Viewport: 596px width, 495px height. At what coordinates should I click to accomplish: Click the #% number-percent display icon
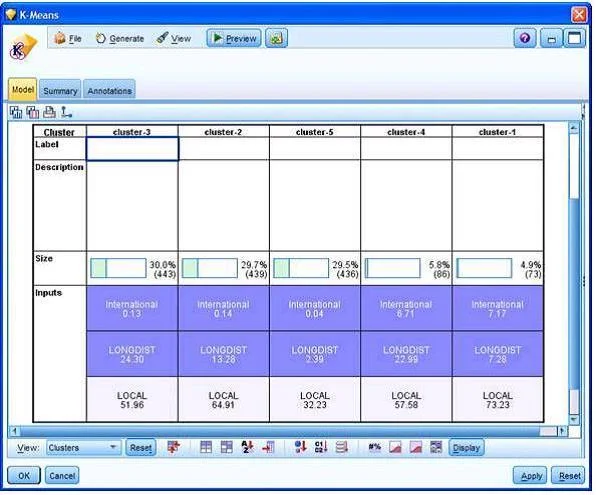374,447
